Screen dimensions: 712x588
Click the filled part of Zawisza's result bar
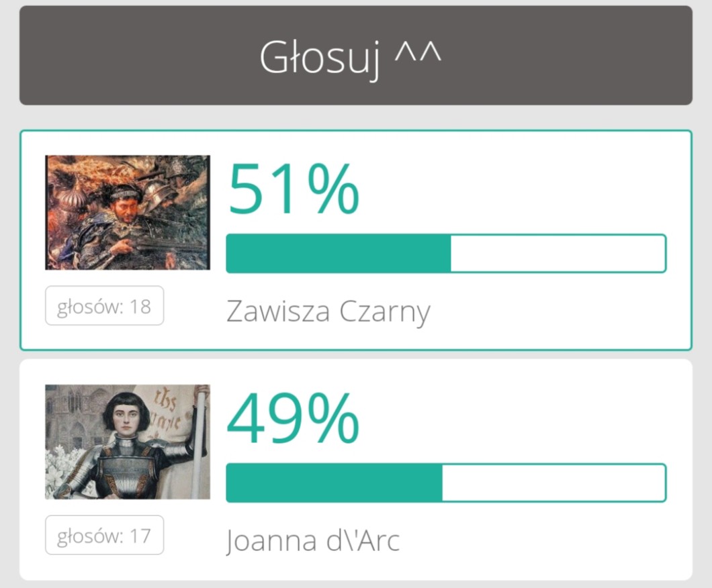coord(338,254)
